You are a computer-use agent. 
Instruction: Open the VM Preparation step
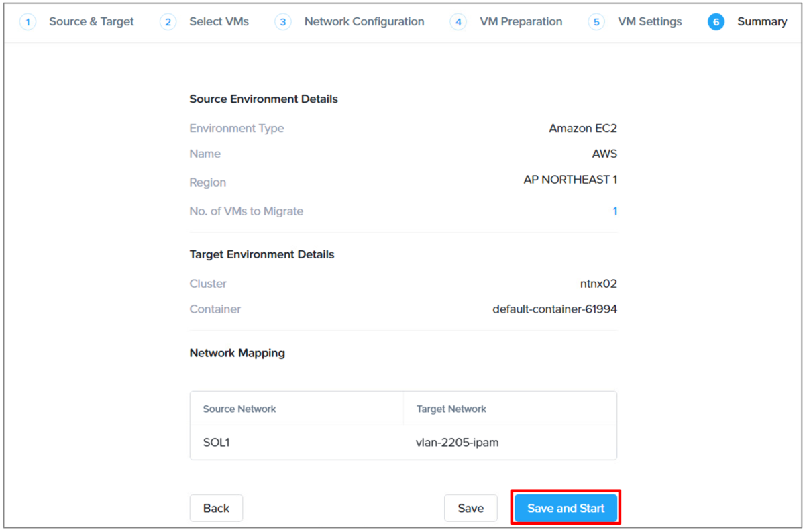pyautogui.click(x=506, y=21)
